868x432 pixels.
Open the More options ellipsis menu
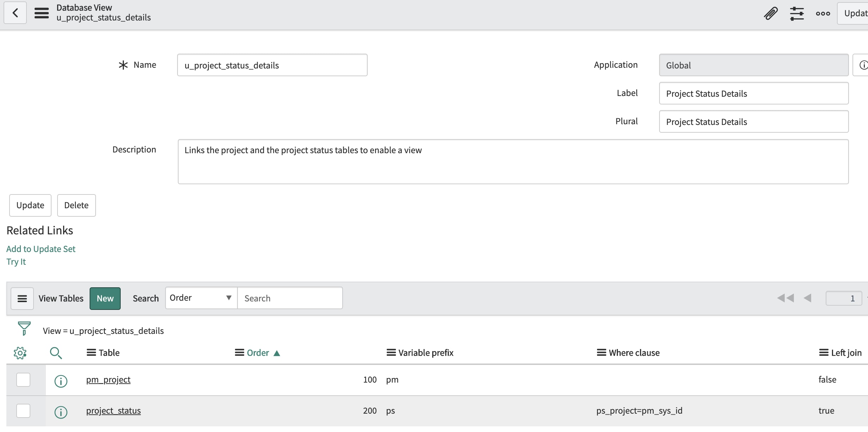(x=822, y=13)
